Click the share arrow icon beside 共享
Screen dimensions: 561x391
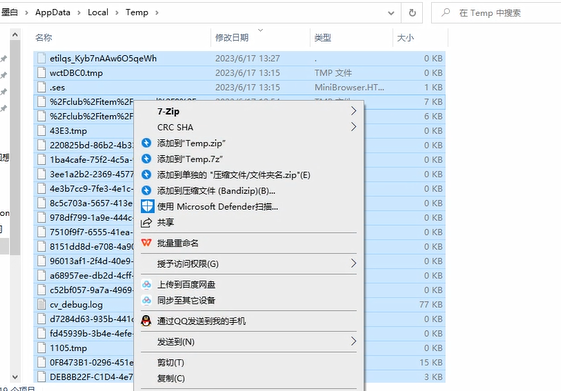click(146, 223)
